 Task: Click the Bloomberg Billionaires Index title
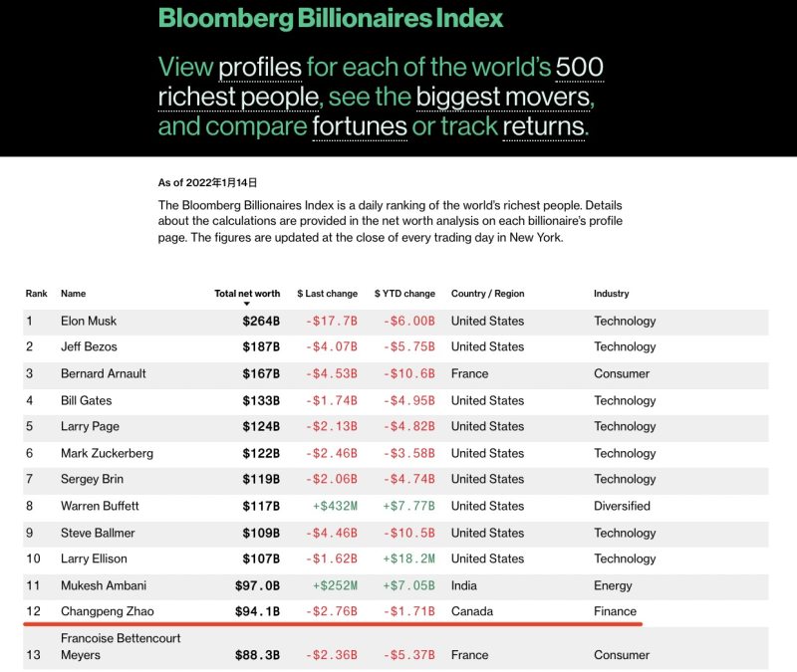point(331,18)
